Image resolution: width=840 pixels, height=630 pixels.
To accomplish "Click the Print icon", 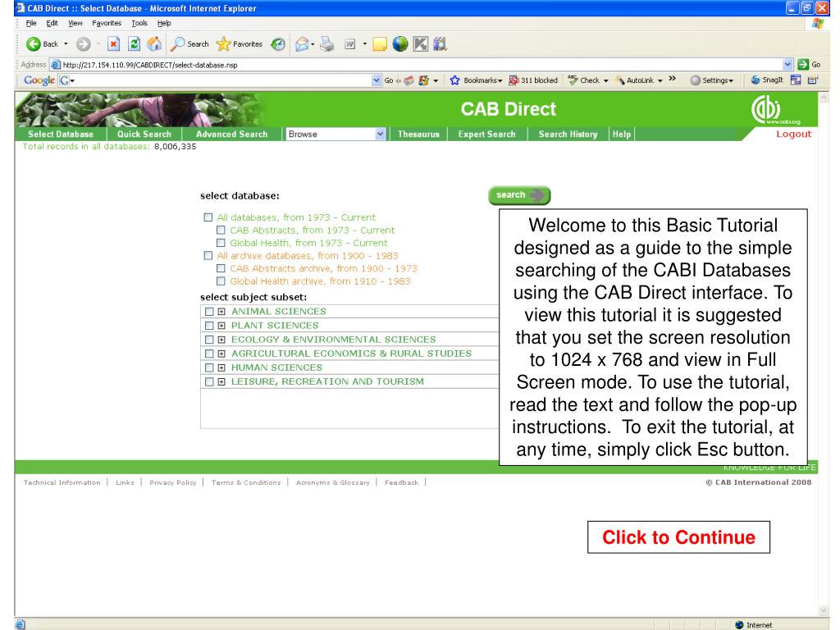I will [x=326, y=44].
